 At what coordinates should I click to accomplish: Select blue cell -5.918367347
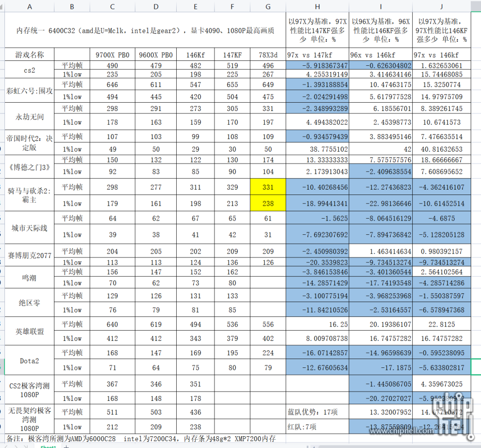pyautogui.click(x=317, y=65)
